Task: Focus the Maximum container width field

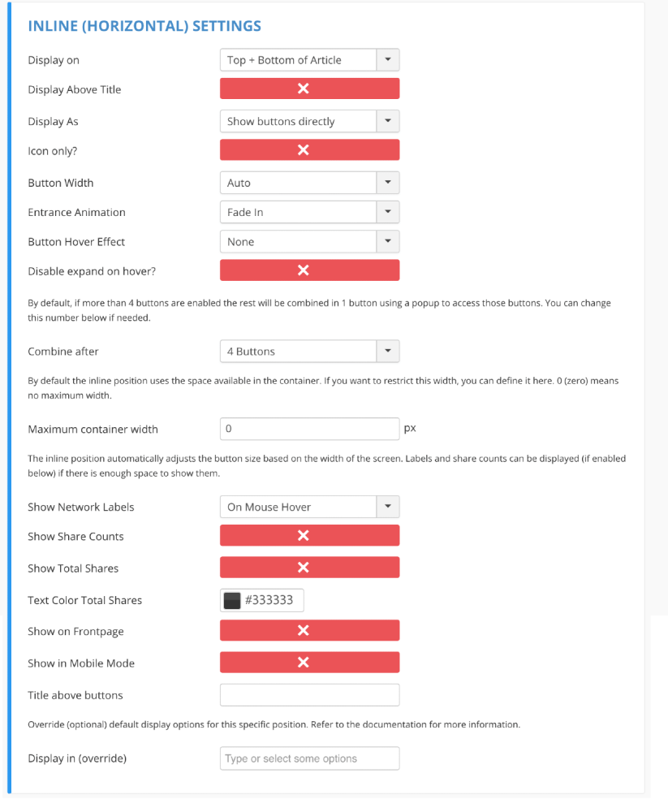Action: [309, 429]
